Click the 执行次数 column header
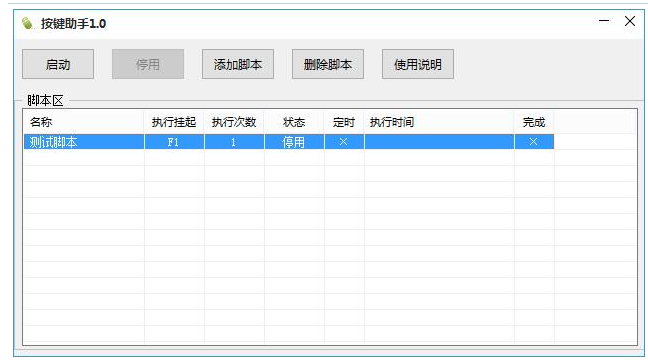Viewport: 648px width, 361px height. [234, 122]
